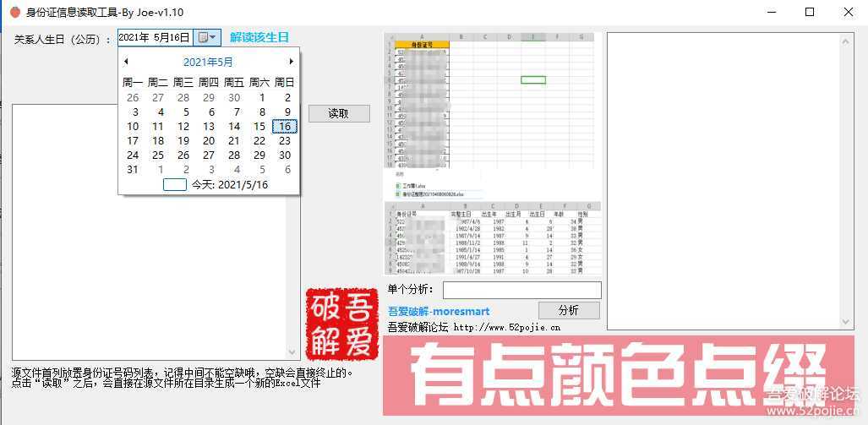Select May 23 in calendar
The height and width of the screenshot is (425, 868).
[285, 140]
